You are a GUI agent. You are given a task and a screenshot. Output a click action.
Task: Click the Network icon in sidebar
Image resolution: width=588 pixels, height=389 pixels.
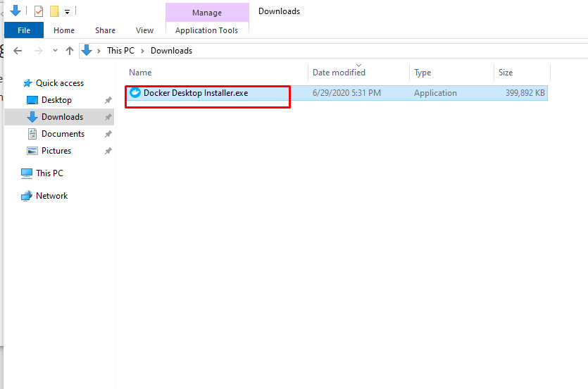click(x=27, y=196)
